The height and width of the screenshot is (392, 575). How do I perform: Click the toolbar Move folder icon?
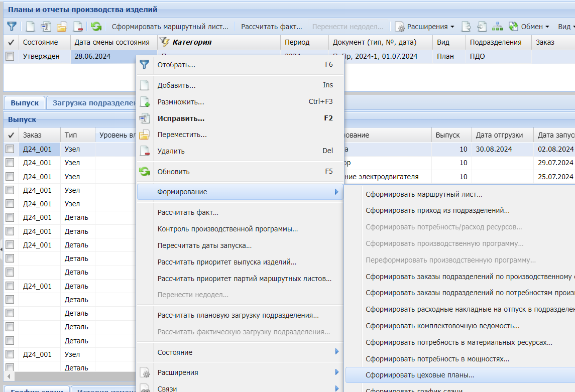(62, 27)
